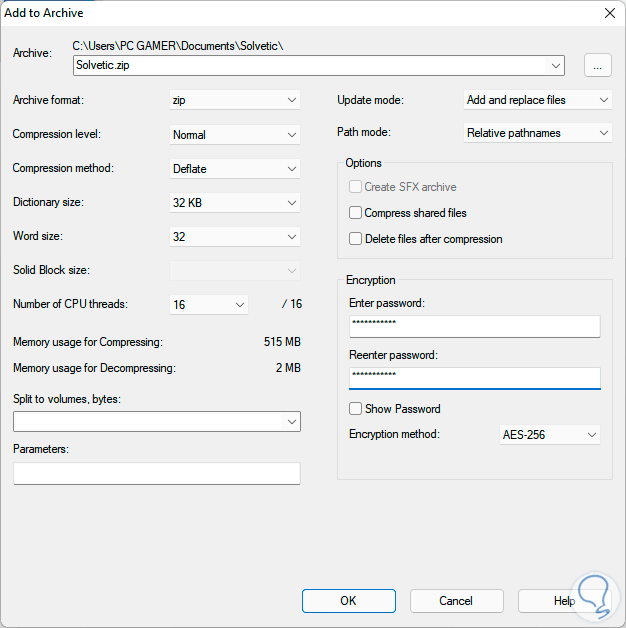This screenshot has width=626, height=628.
Task: Toggle the Show Password checkbox
Action: coord(356,409)
